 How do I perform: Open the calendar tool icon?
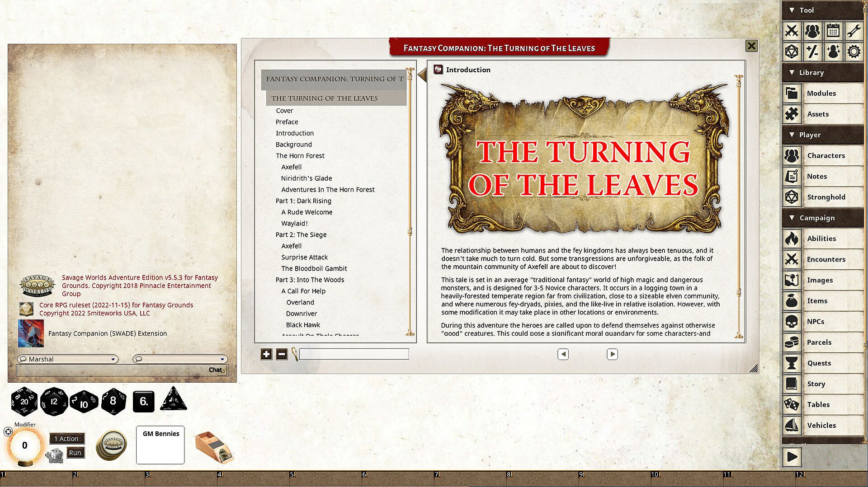click(x=833, y=31)
